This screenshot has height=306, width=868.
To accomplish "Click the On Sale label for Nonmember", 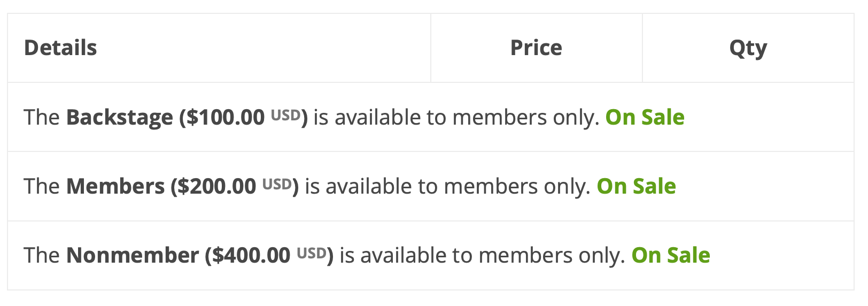I will pos(671,255).
